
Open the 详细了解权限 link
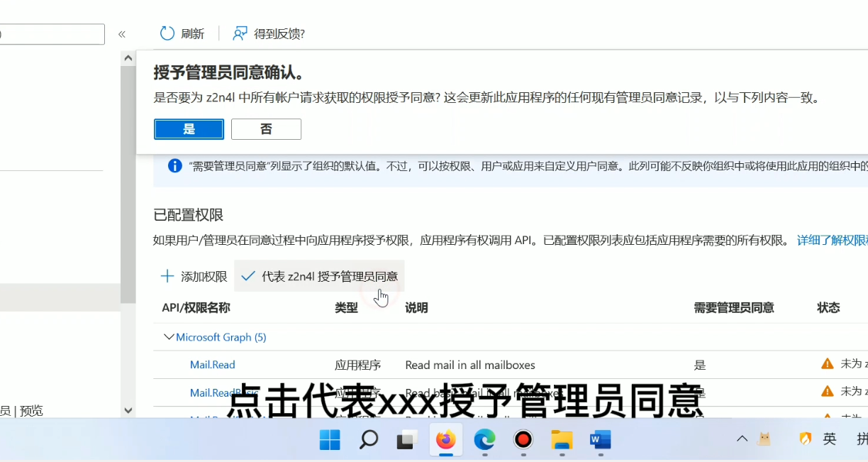tap(833, 240)
